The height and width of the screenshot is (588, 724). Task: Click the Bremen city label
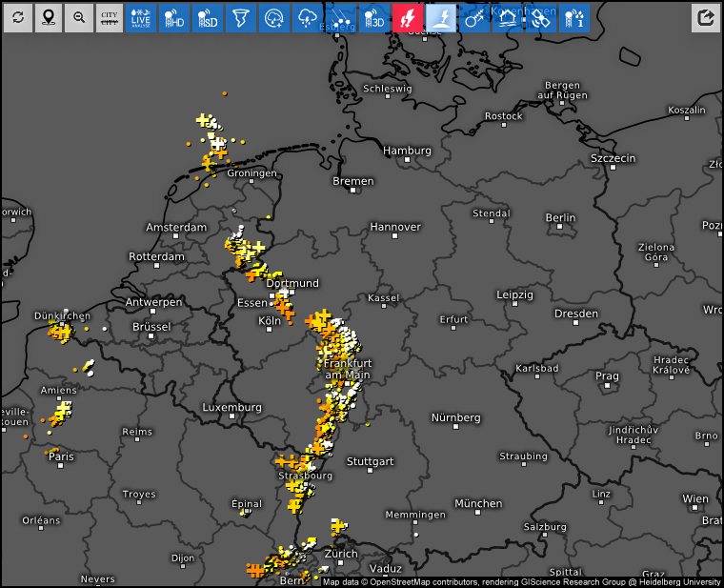(353, 181)
